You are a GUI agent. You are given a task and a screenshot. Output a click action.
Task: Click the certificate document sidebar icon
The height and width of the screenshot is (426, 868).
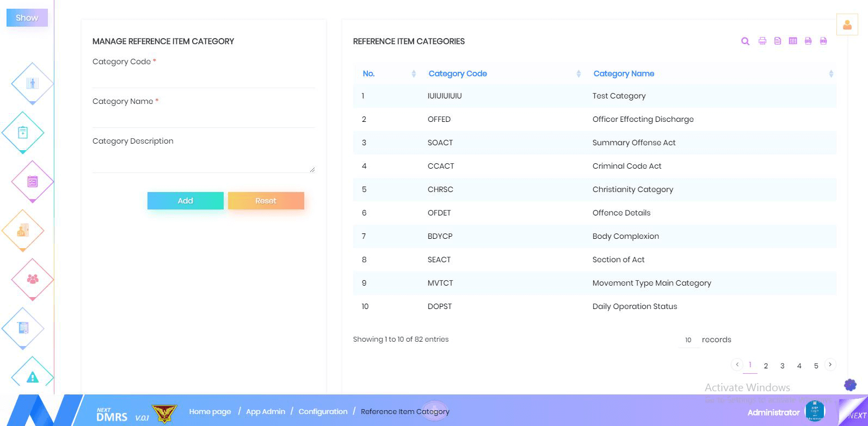pos(23,328)
